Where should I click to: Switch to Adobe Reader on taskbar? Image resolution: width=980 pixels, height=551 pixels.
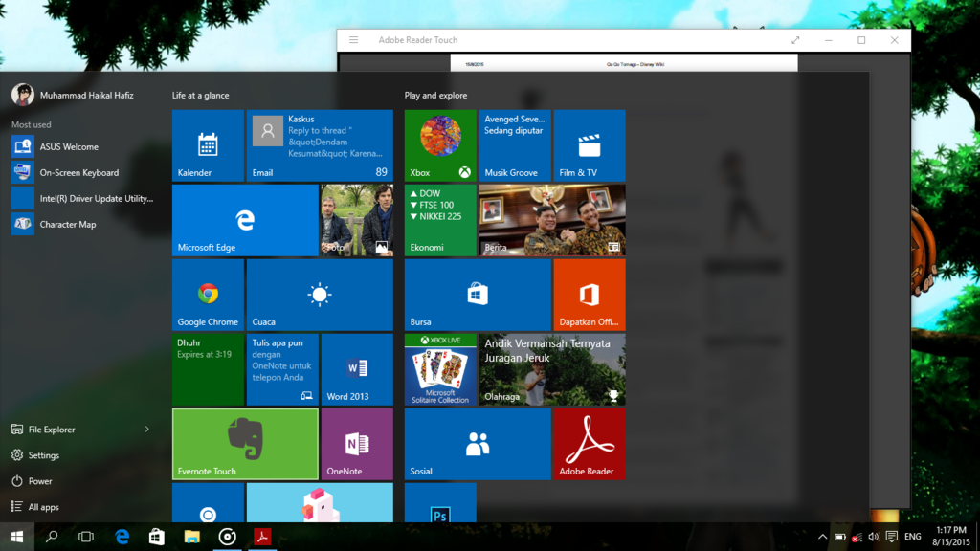click(x=262, y=537)
